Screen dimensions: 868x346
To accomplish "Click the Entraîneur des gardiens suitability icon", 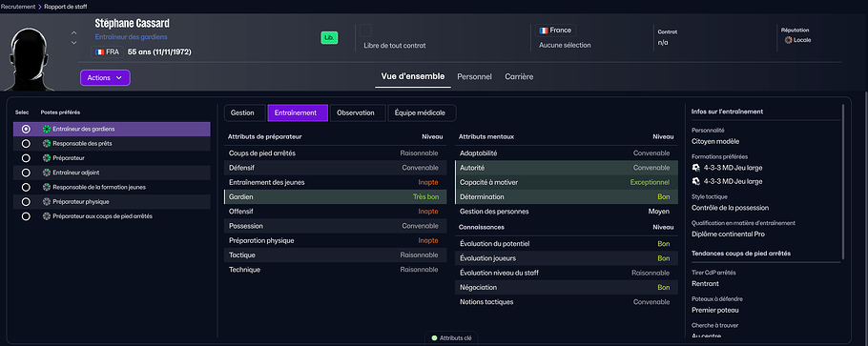I will (47, 129).
